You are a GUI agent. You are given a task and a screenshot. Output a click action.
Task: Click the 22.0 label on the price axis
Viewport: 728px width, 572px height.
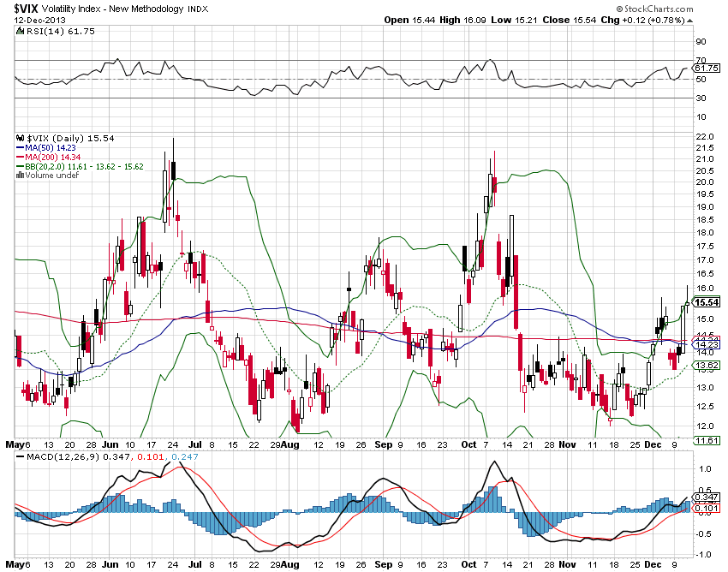(x=705, y=137)
